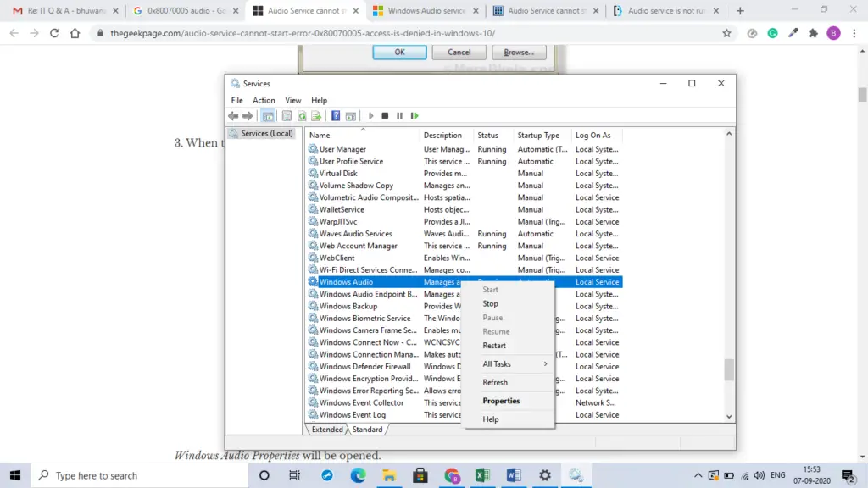Launch Microsoft Edge from taskbar
Screen dimensions: 868x488
359,475
